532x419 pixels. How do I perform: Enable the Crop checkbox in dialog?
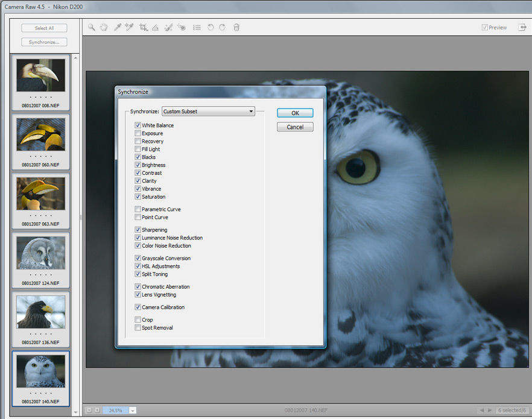click(138, 320)
